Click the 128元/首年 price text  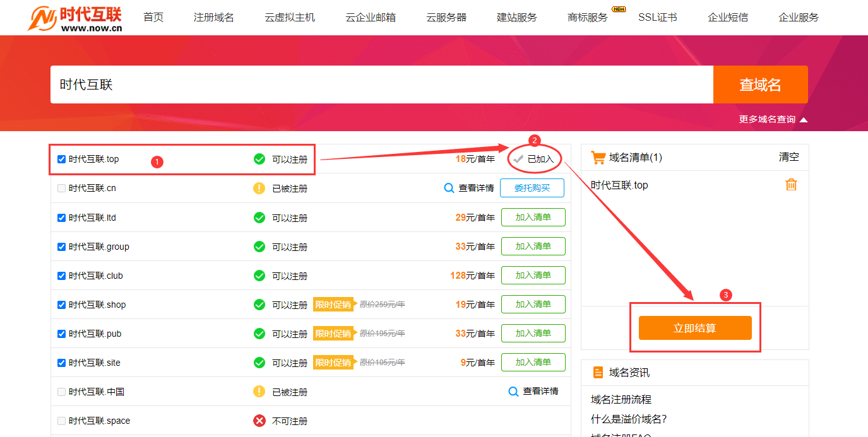point(473,276)
